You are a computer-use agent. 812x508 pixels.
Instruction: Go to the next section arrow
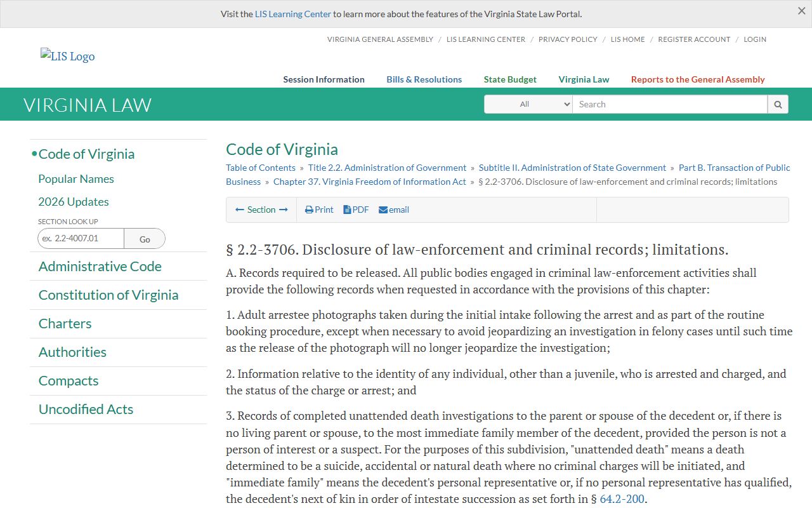[284, 210]
